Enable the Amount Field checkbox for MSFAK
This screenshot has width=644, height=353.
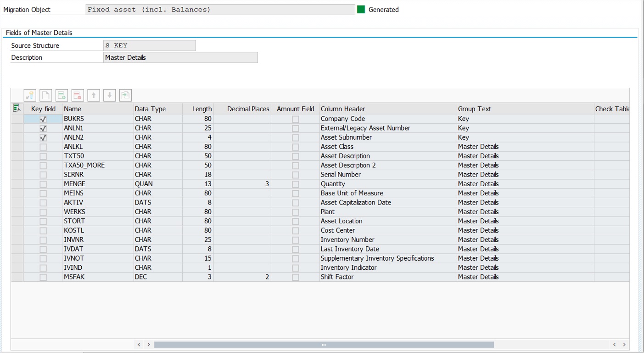295,277
